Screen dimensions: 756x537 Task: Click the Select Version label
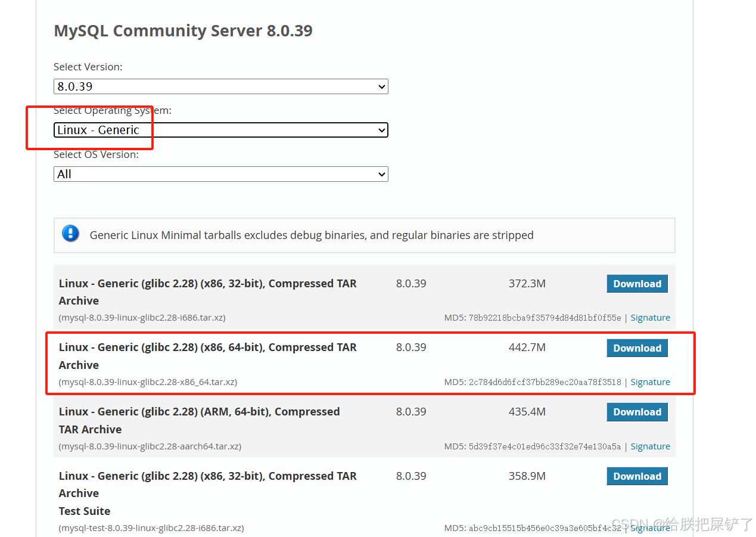[x=88, y=67]
